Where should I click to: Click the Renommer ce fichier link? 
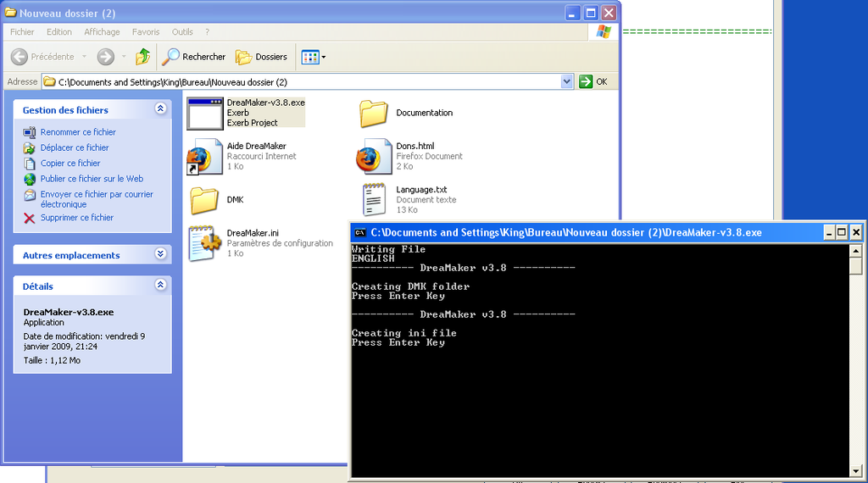78,132
